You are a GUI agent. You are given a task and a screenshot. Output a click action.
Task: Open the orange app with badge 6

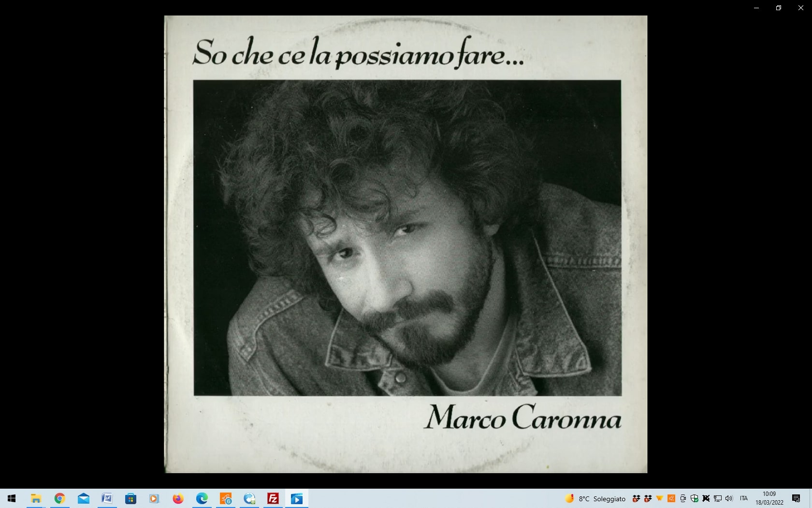point(225,498)
